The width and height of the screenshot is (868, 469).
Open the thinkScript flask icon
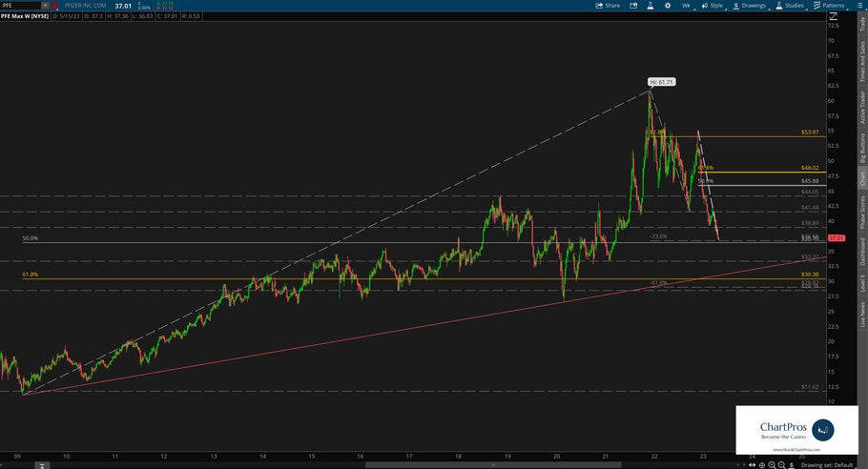click(x=650, y=6)
